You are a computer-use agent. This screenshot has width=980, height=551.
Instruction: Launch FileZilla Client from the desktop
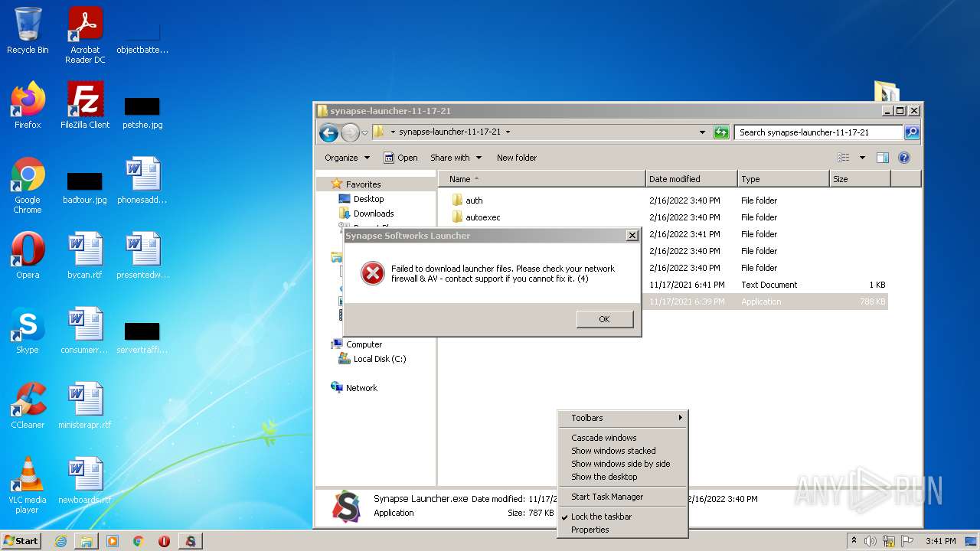point(85,106)
